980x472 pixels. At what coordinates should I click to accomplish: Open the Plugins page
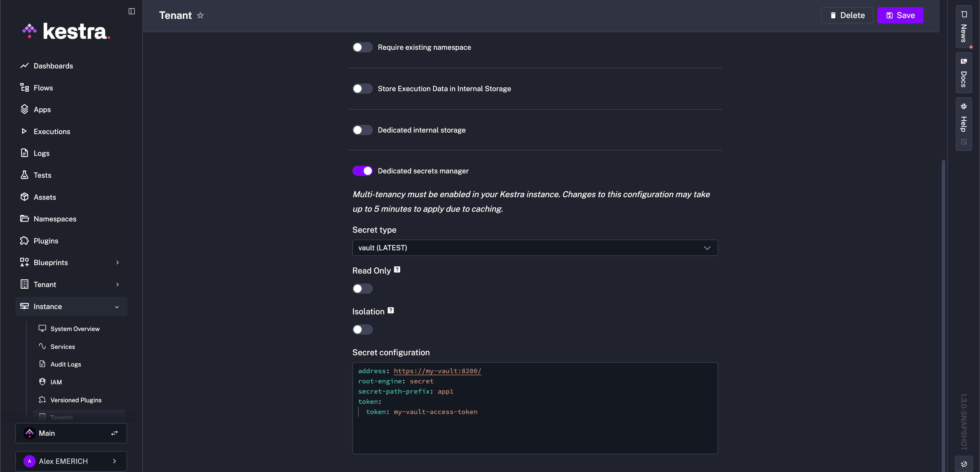[x=46, y=241]
